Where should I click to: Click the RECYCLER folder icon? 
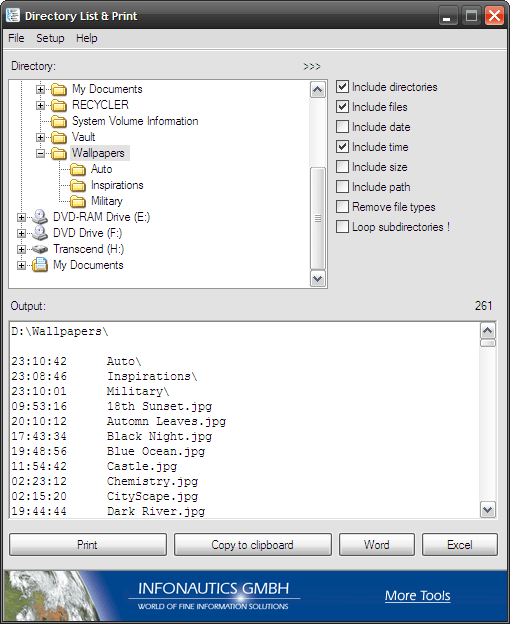59,105
